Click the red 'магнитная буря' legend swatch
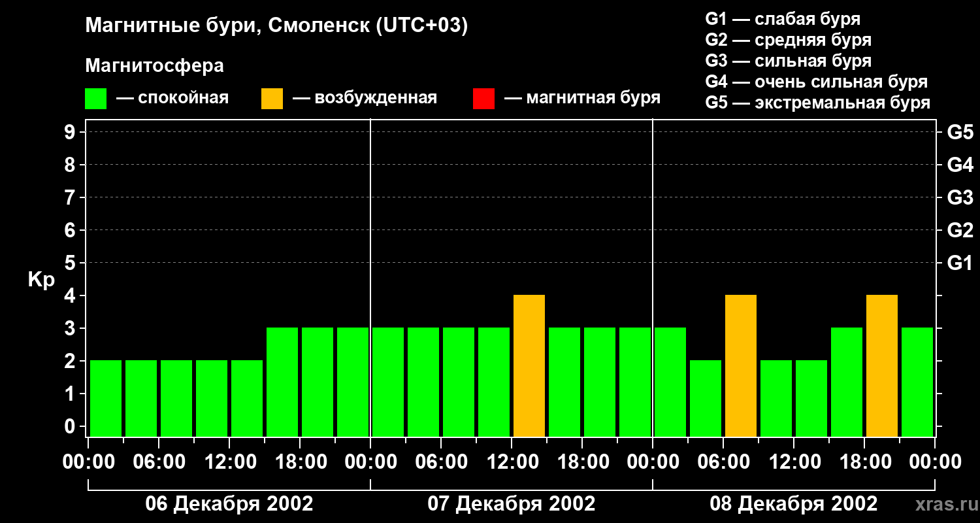Screen dimensions: 980x523 coord(483,99)
